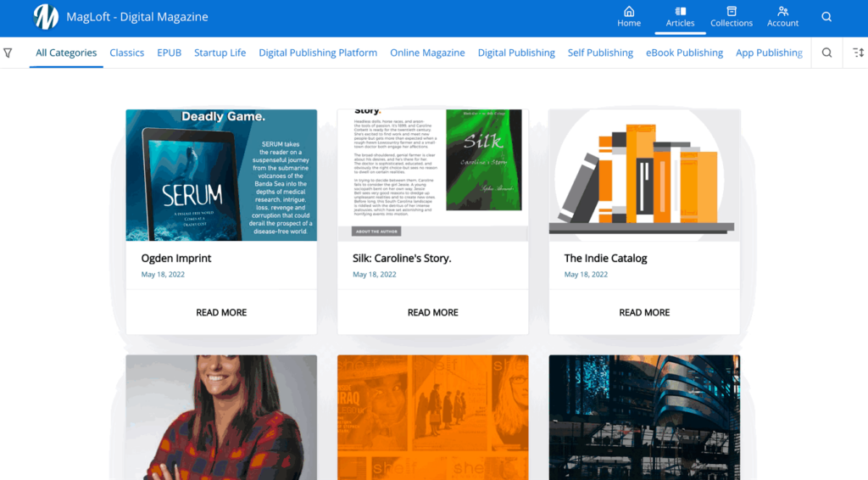Open the Articles section
This screenshot has width=868, height=480.
coord(680,17)
